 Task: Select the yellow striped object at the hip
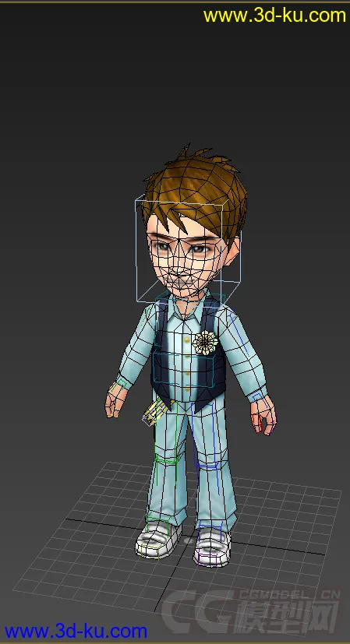point(156,412)
